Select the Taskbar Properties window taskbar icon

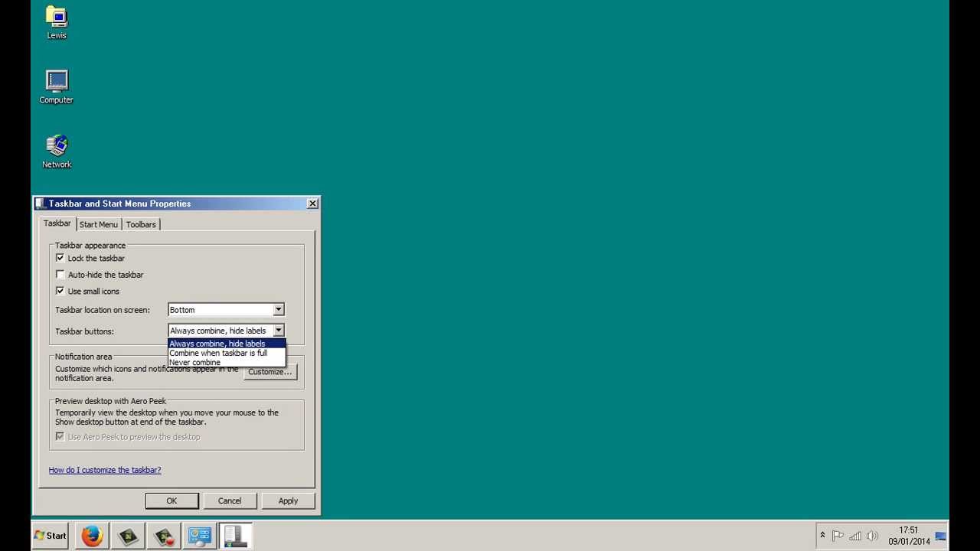235,536
